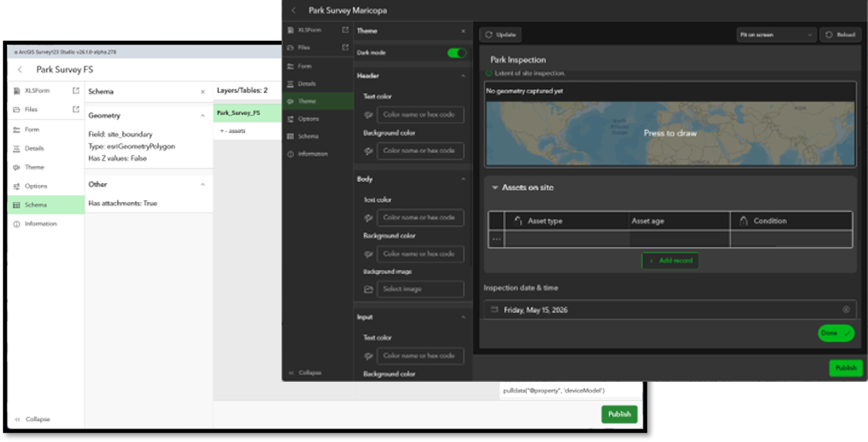This screenshot has width=868, height=442.
Task: Pick Input text color with palette icon
Action: 368,356
